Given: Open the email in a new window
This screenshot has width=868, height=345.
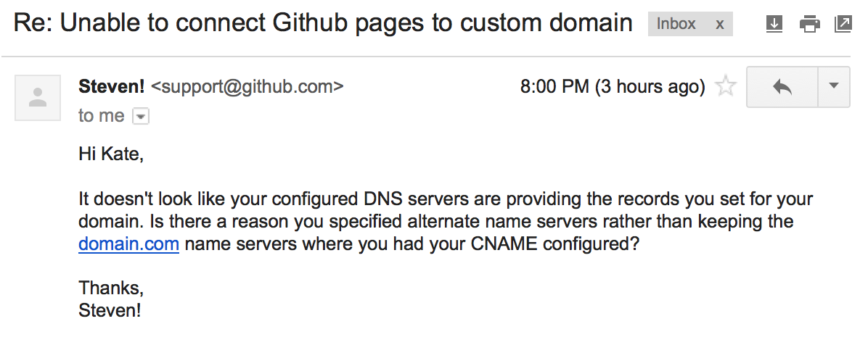Looking at the screenshot, I should [x=843, y=24].
